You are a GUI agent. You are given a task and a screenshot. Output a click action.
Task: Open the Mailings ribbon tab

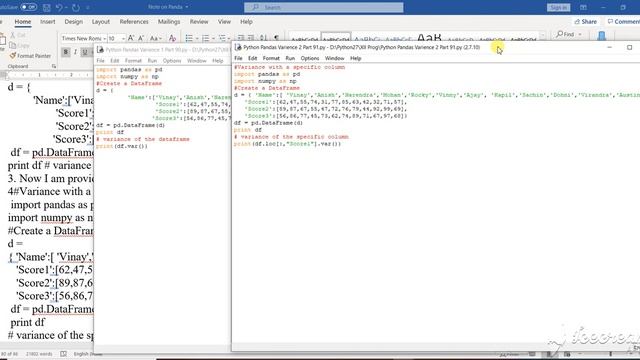click(x=169, y=22)
